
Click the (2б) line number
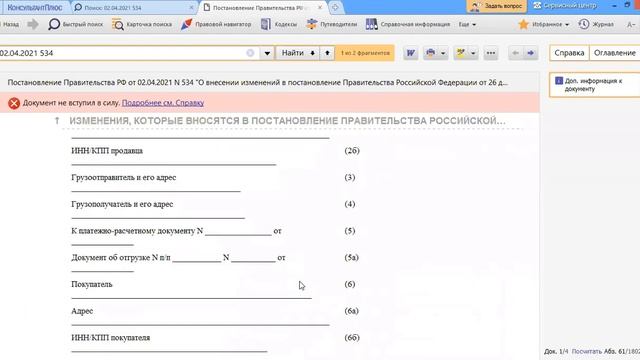352,151
